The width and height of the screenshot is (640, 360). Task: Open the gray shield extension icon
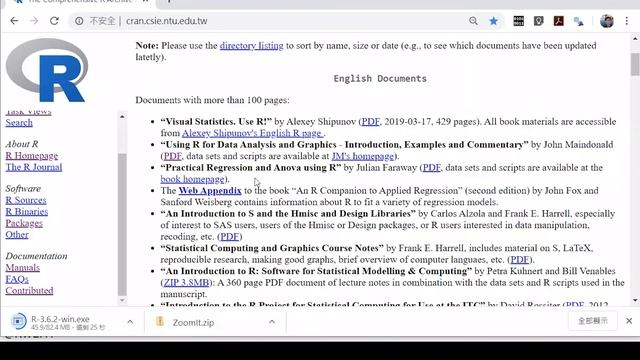(539, 21)
